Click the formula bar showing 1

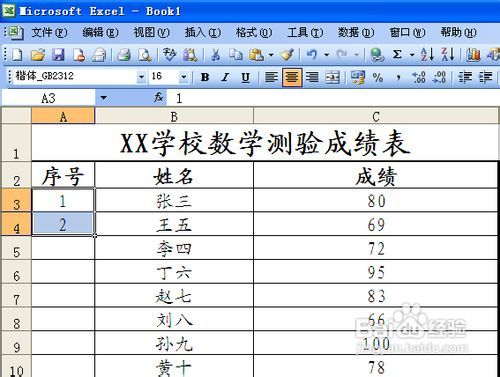[333, 98]
